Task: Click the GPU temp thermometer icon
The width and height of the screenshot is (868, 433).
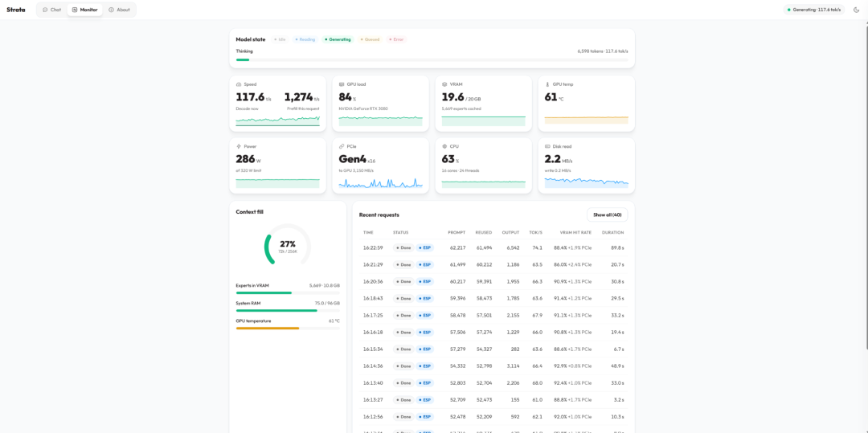Action: 547,84
